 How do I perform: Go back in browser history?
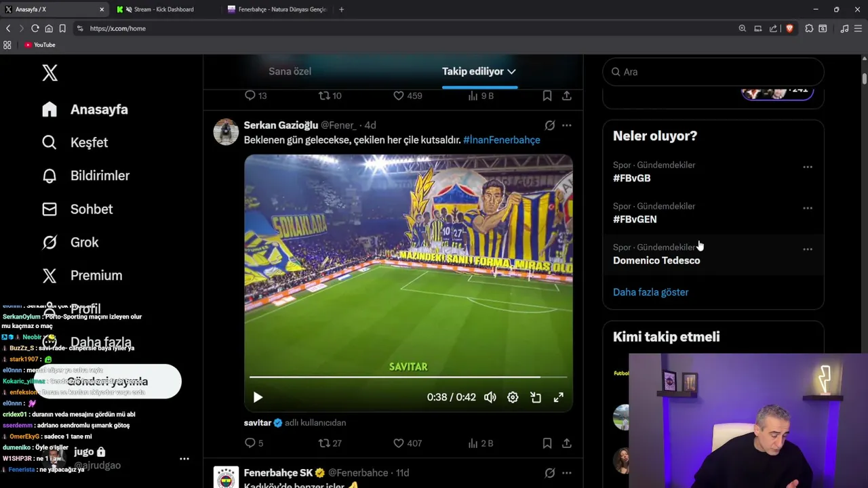pos(8,28)
